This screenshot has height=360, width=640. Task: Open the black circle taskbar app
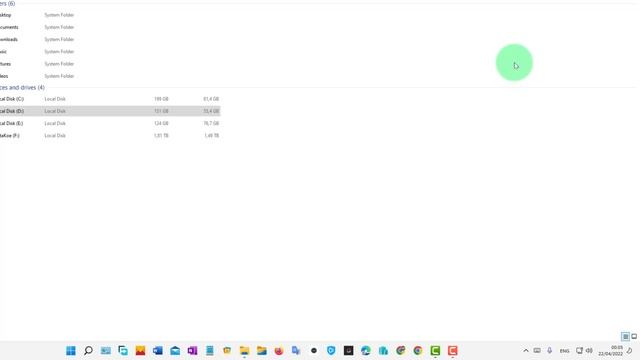click(x=313, y=351)
